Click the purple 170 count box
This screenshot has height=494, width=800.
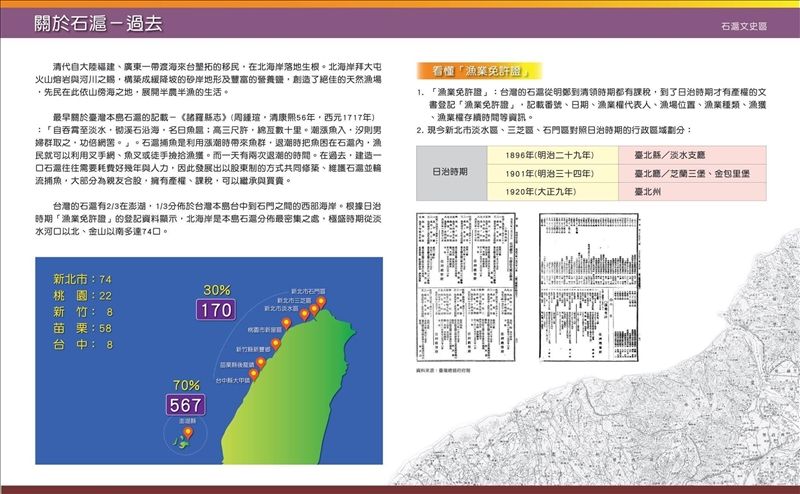coord(216,309)
